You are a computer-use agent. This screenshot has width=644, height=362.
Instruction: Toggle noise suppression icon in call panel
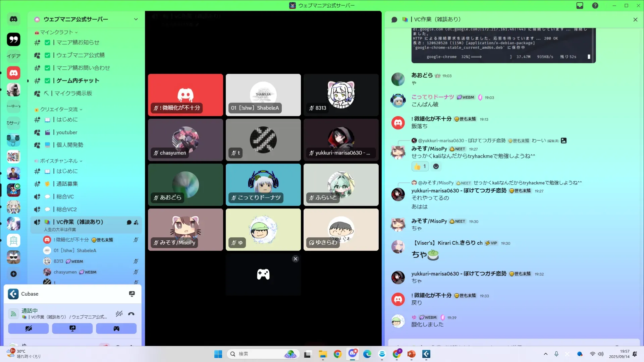pos(119,314)
